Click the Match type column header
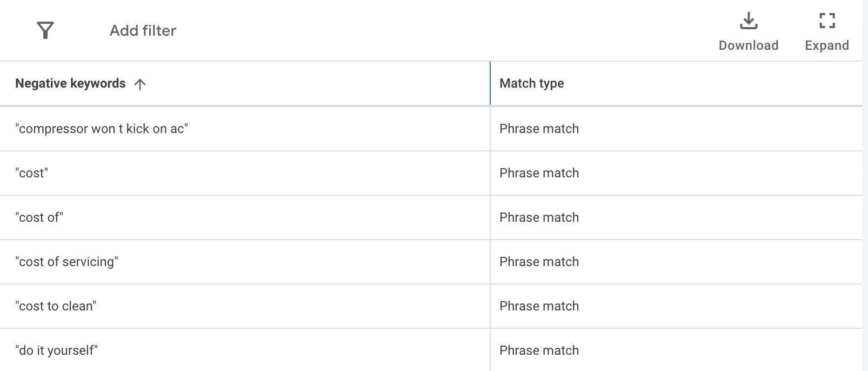The height and width of the screenshot is (371, 868). (x=531, y=83)
